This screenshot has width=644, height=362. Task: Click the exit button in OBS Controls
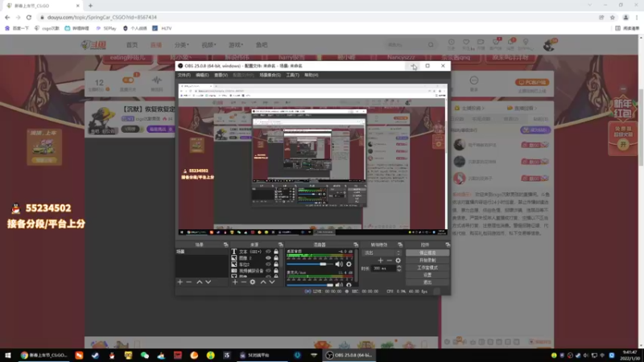tap(427, 282)
